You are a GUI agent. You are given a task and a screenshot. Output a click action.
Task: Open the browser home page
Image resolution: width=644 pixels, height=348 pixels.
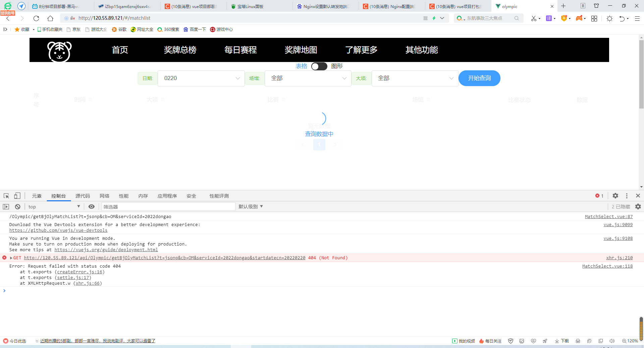(50, 18)
